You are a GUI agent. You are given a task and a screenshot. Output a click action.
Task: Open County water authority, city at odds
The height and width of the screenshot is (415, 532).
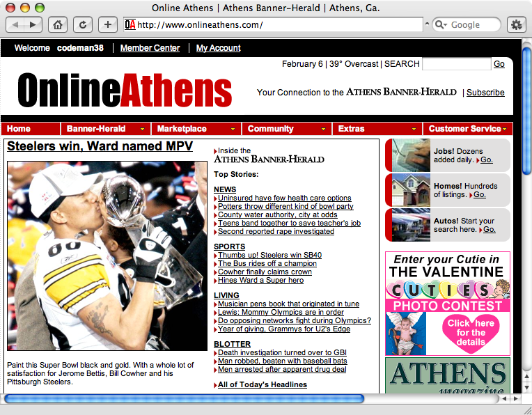point(278,214)
